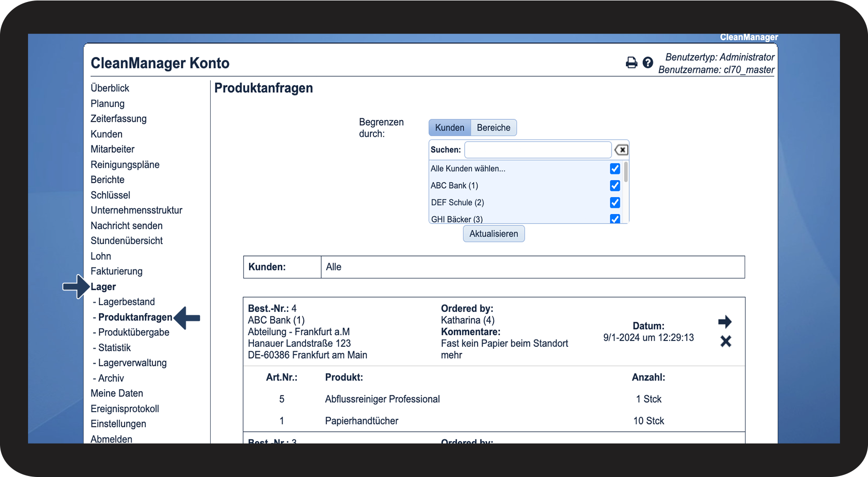Click the Suchen input field
This screenshot has width=868, height=477.
tap(537, 150)
